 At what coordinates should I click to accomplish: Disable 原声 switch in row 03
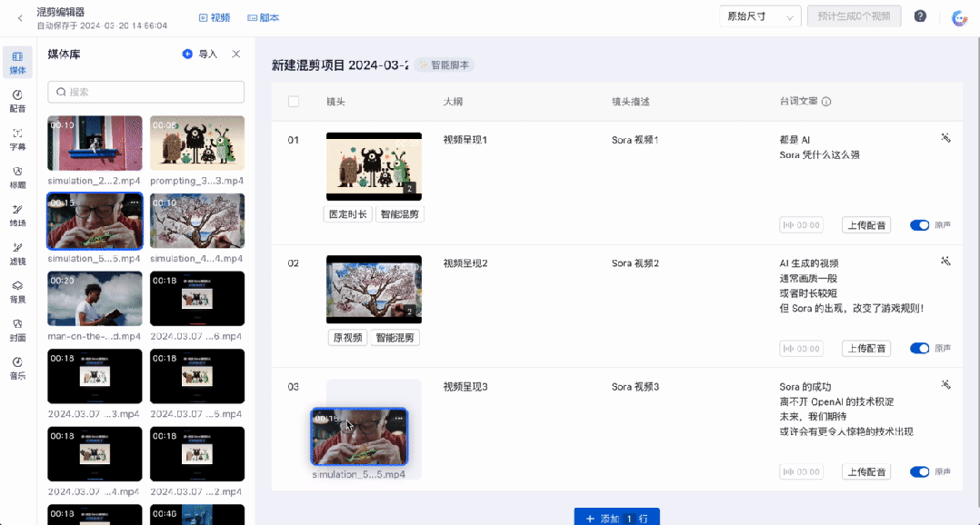[919, 472]
